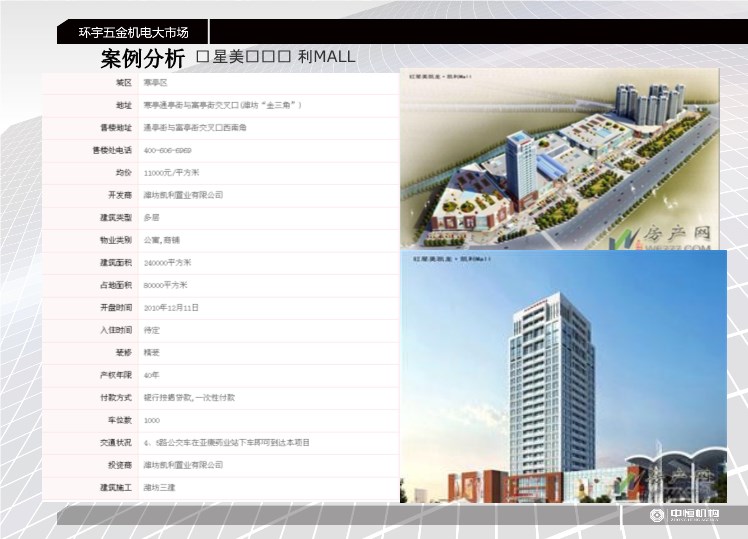This screenshot has height=539, width=748.
Task: Click the 交通状况 row label
Action: pos(116,443)
